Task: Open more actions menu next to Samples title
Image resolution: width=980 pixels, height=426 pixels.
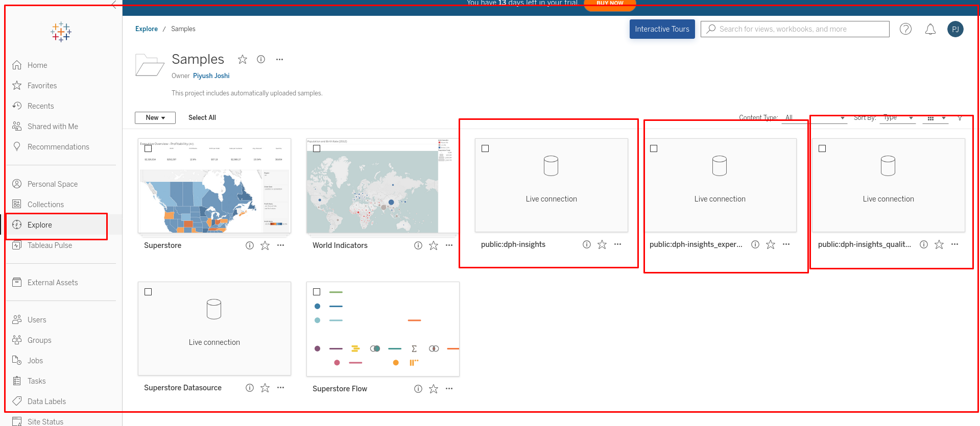Action: pos(279,59)
